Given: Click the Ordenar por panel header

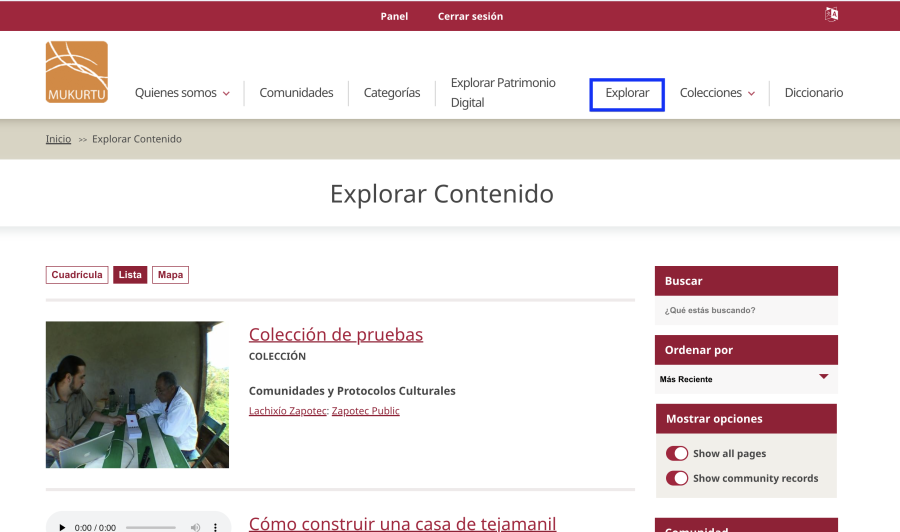Looking at the screenshot, I should point(746,350).
